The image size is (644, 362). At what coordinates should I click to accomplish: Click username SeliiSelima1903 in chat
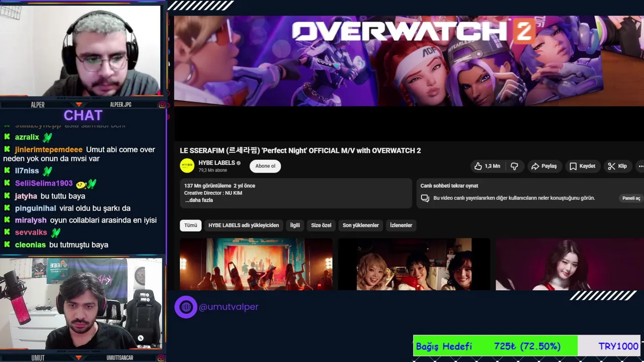click(44, 184)
